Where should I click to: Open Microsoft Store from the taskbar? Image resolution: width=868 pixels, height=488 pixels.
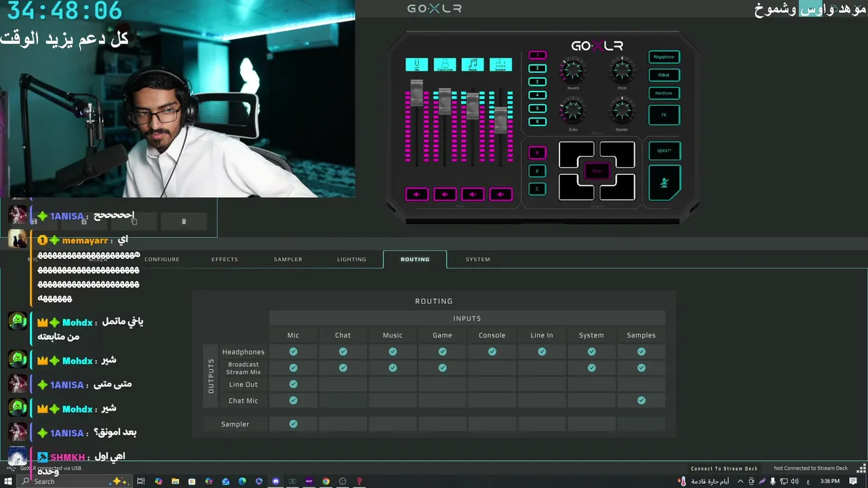192,481
